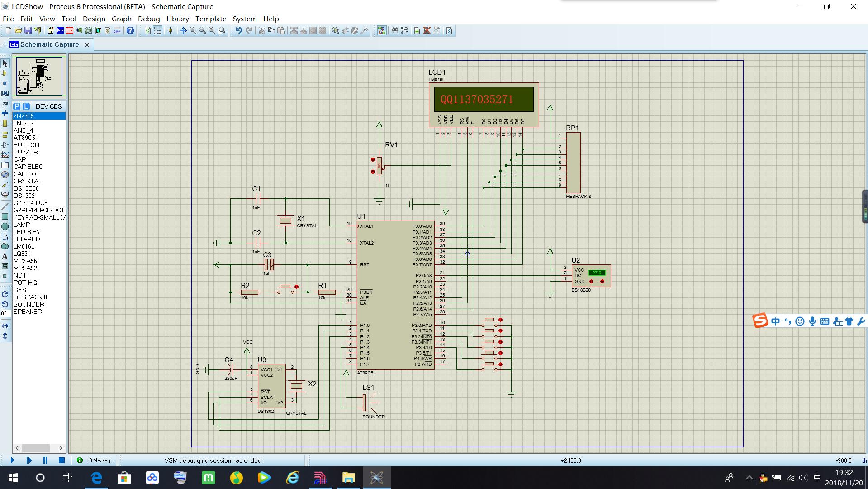Screen dimensions: 868x489
Task: Select the 2D Graphics Box tool
Action: tap(5, 216)
